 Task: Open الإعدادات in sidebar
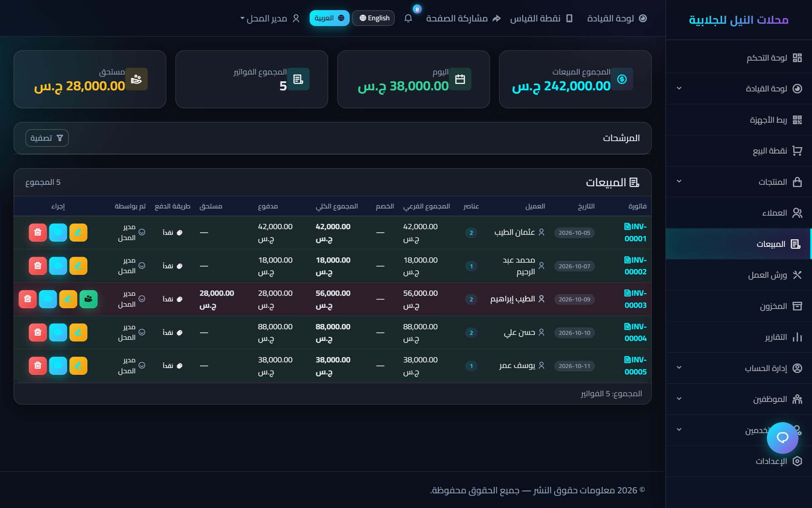tap(739, 461)
